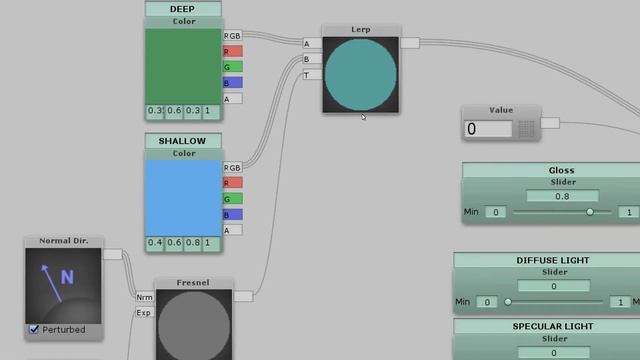
Task: Click the Value node output connector
Action: [550, 123]
